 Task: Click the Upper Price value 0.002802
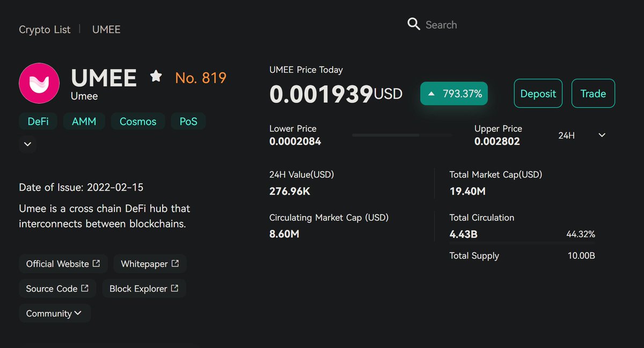tap(497, 142)
